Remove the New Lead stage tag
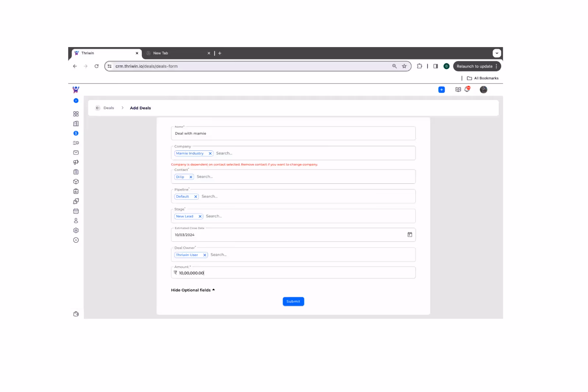The width and height of the screenshot is (588, 392). tap(200, 217)
